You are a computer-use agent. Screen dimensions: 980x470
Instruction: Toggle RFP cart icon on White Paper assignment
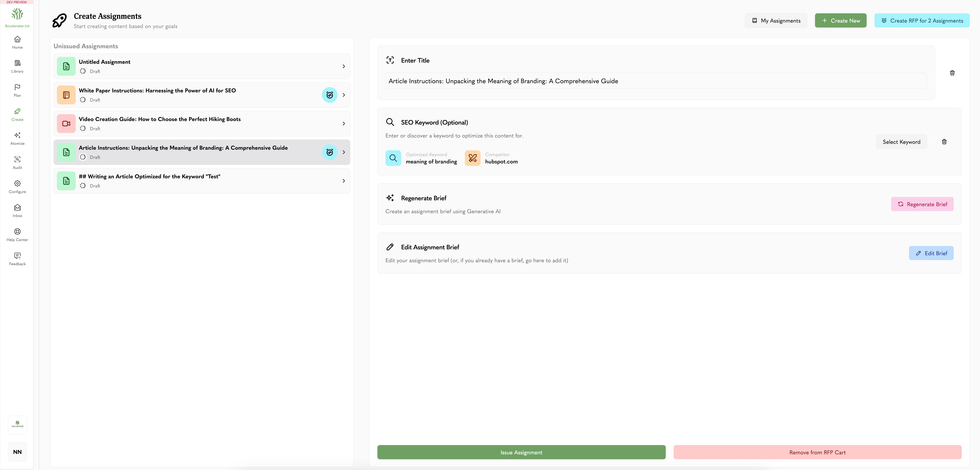[330, 95]
